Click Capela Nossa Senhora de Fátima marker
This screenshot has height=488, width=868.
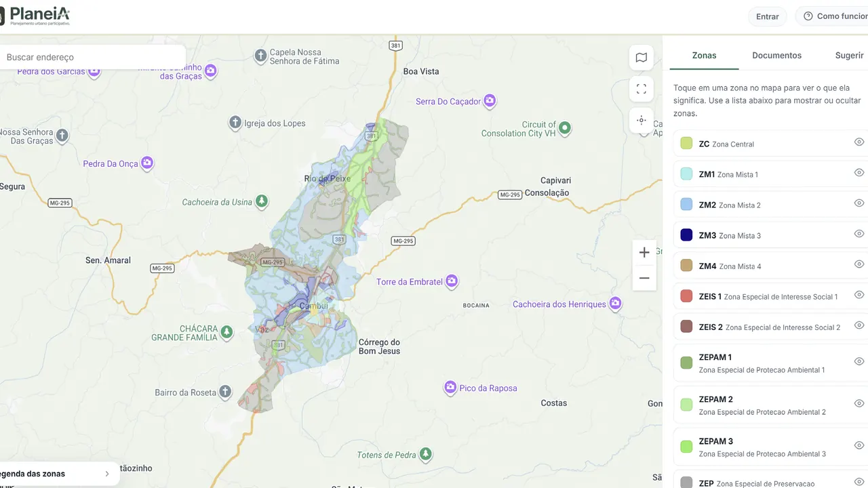pyautogui.click(x=260, y=56)
